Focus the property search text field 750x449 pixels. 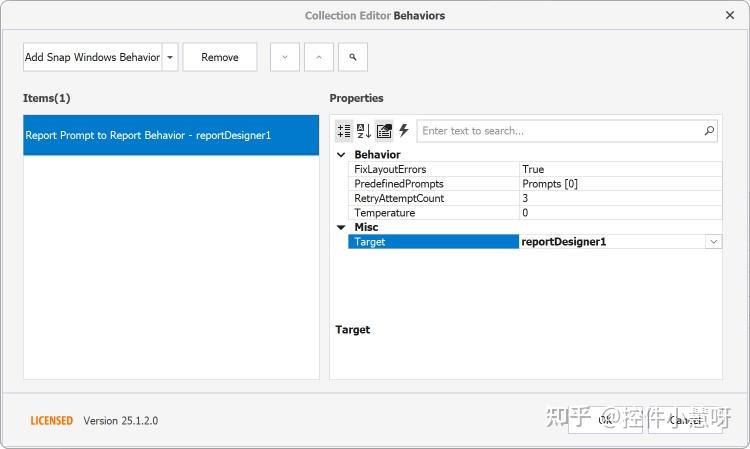coord(560,131)
